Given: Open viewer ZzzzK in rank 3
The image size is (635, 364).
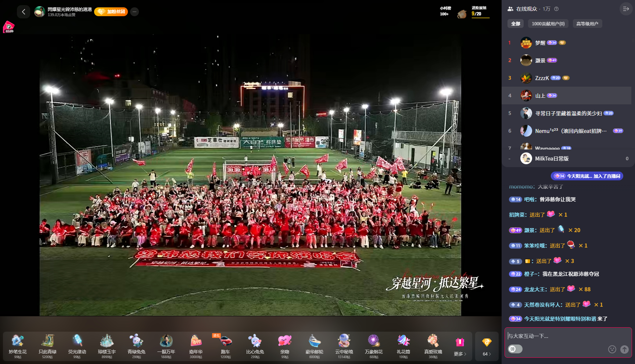Looking at the screenshot, I should pyautogui.click(x=567, y=78).
